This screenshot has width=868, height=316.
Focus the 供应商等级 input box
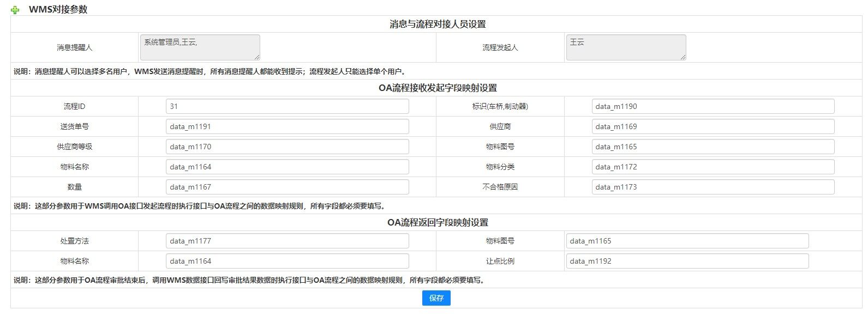pyautogui.click(x=287, y=147)
